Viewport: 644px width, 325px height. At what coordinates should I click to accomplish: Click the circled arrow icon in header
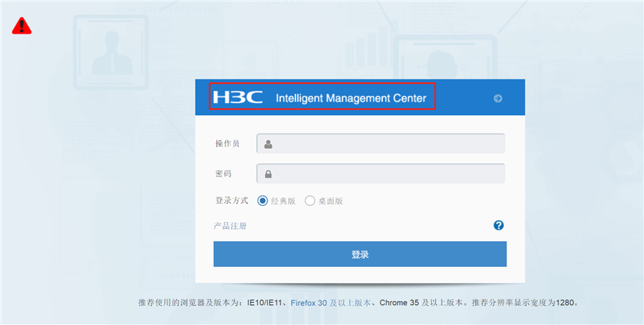pyautogui.click(x=498, y=98)
